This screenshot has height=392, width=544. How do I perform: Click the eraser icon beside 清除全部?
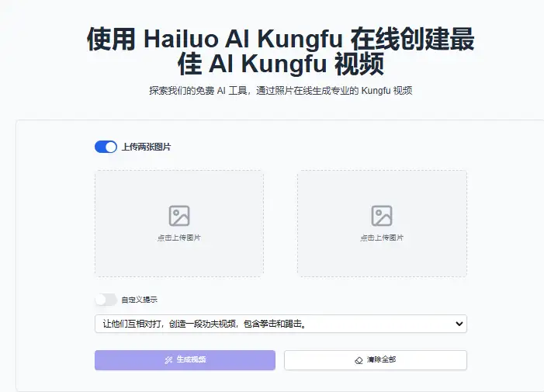[359, 360]
